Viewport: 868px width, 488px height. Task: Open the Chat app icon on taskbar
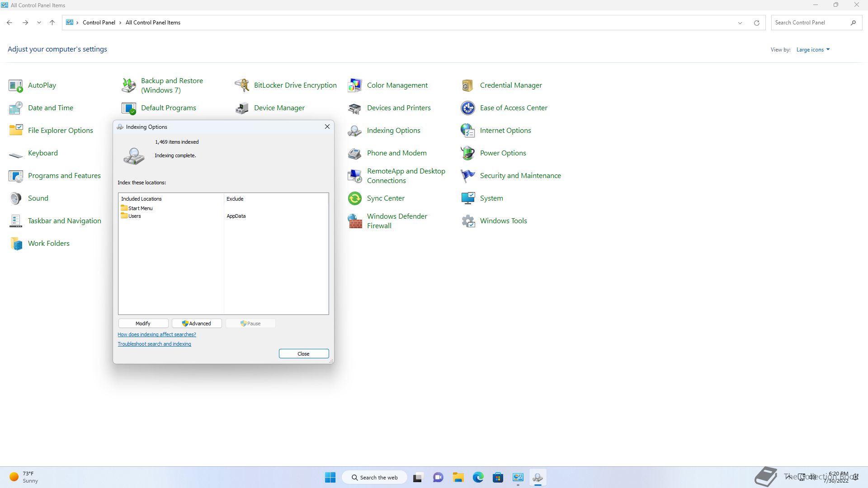click(438, 477)
